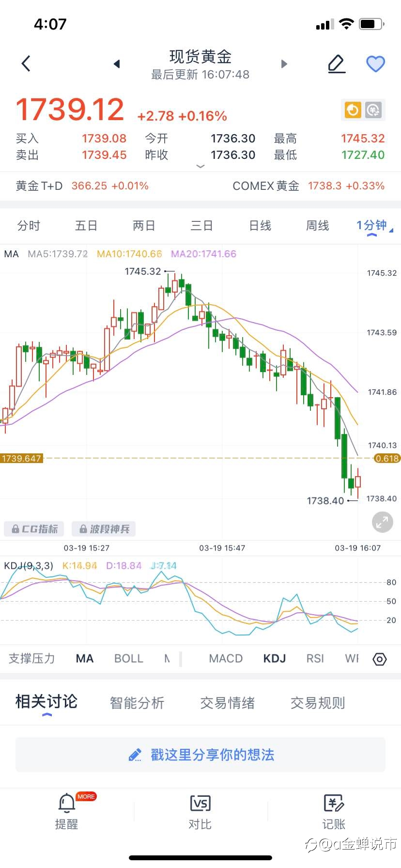
Task: Go to previous instrument with left triangle
Action: (x=116, y=64)
